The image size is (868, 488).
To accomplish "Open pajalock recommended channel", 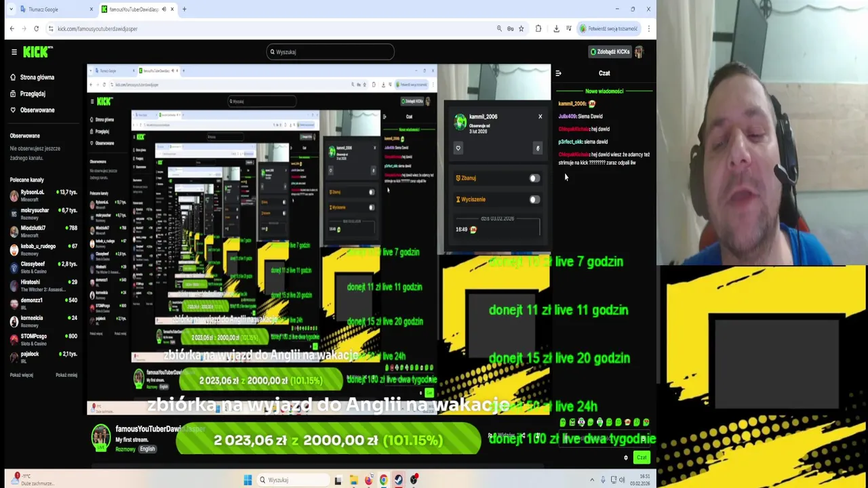I will (43, 357).
